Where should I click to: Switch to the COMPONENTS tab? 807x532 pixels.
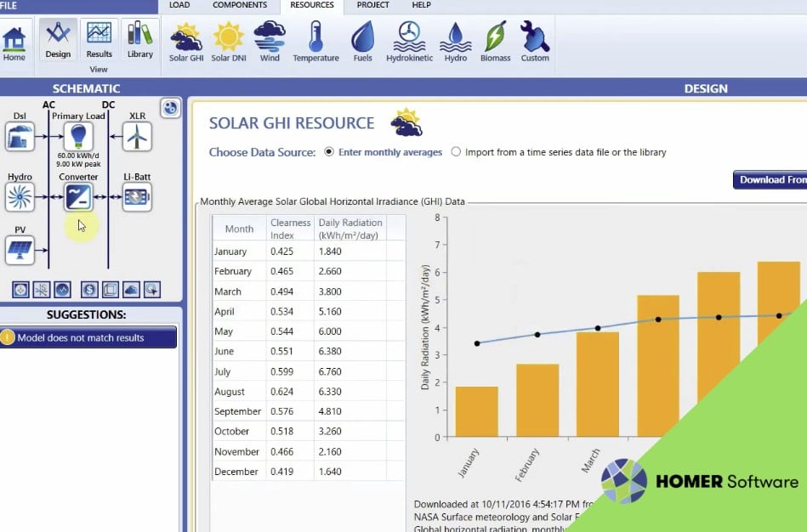pos(240,5)
